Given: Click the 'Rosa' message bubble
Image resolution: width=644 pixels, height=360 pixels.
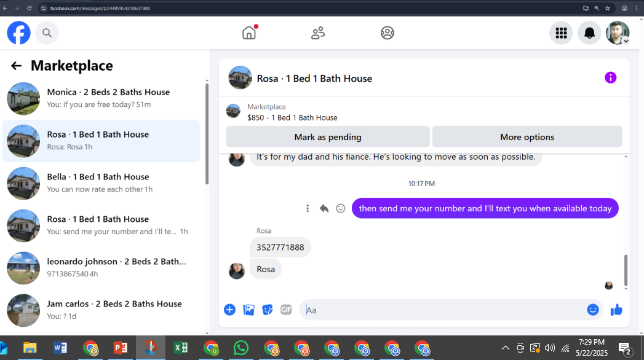Looking at the screenshot, I should (266, 269).
